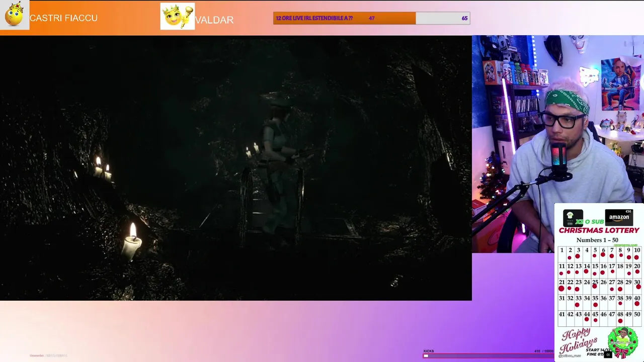Click the streamer webcam feed
This screenshot has height=362, width=644.
(x=558, y=144)
